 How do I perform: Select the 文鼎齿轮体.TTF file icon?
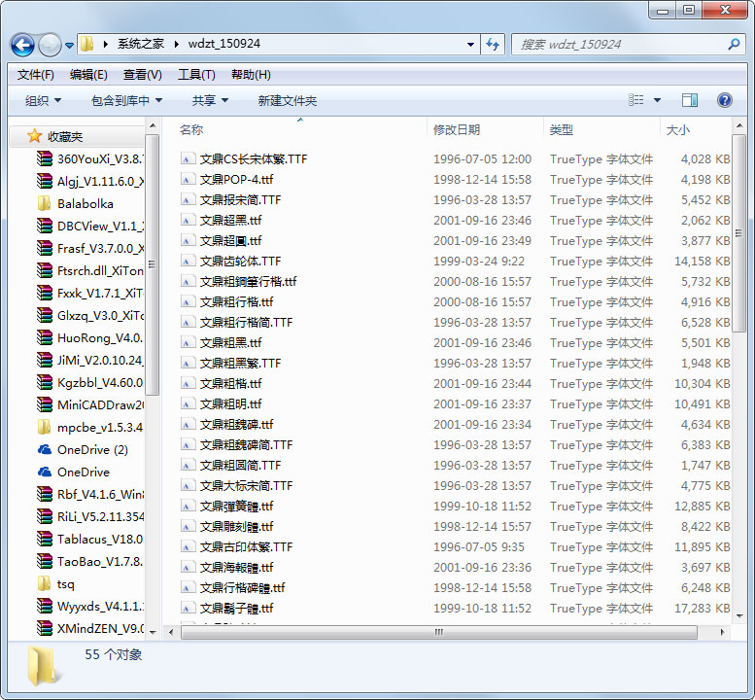tap(188, 261)
